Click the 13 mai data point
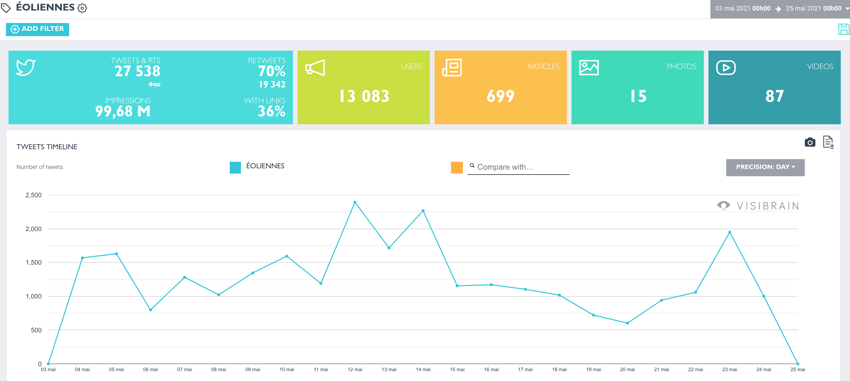This screenshot has height=381, width=850. click(x=389, y=248)
